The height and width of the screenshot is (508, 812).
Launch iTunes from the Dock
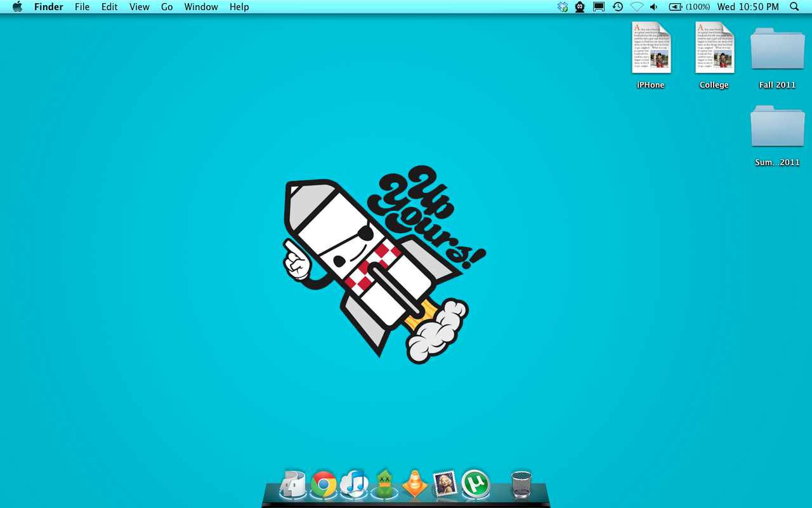click(x=354, y=484)
